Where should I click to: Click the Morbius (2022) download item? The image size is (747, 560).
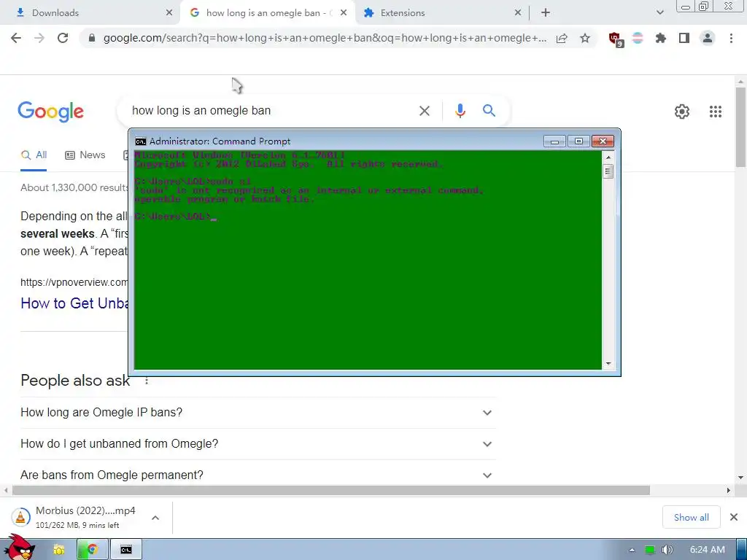click(86, 517)
